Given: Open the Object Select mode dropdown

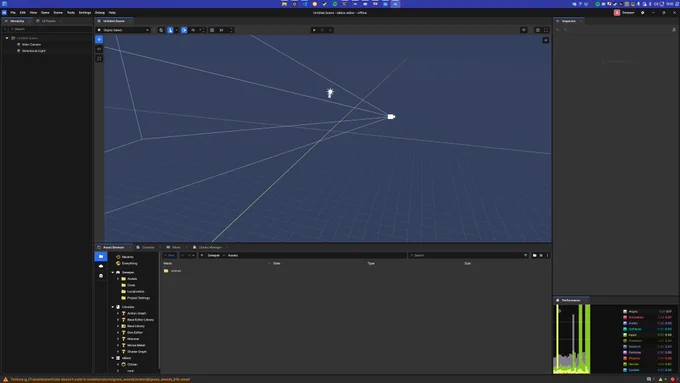Looking at the screenshot, I should pos(123,30).
